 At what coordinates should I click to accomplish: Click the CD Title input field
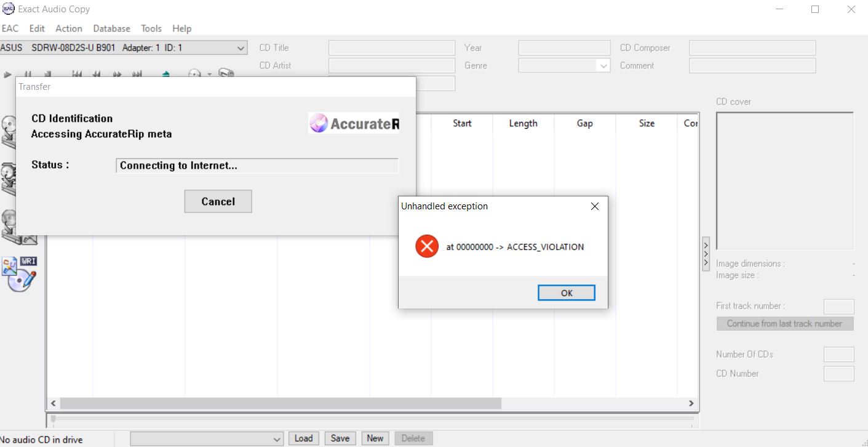tap(392, 48)
